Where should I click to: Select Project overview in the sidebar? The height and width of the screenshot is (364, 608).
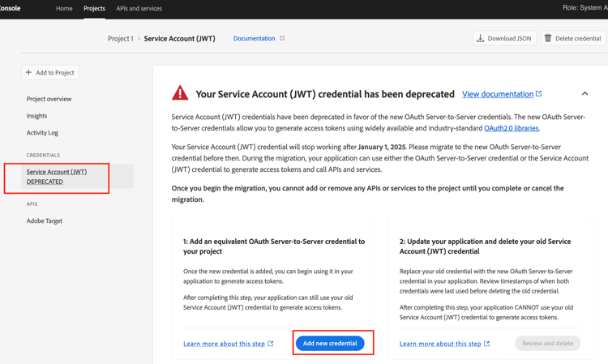click(49, 99)
